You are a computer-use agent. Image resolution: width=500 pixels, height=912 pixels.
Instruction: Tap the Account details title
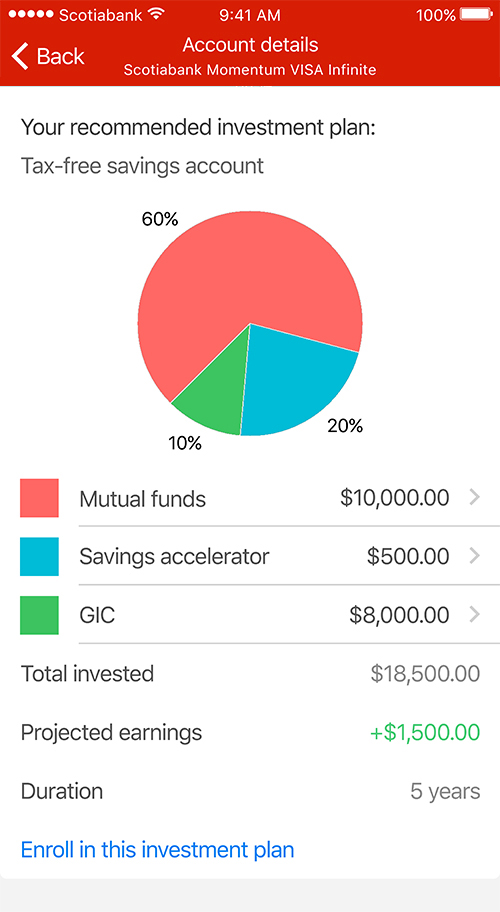251,45
